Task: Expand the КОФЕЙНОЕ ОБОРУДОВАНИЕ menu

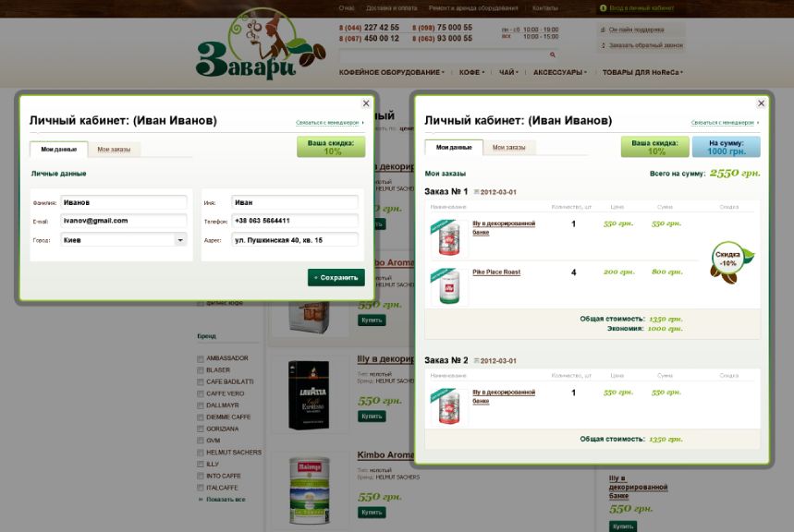Action: 391,72
